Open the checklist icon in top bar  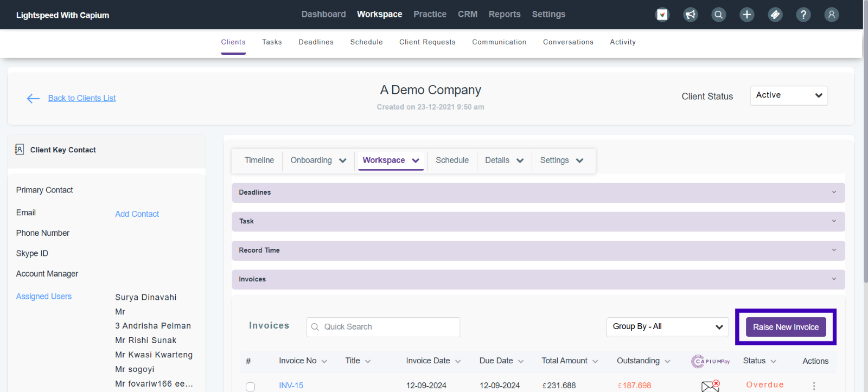click(x=662, y=15)
